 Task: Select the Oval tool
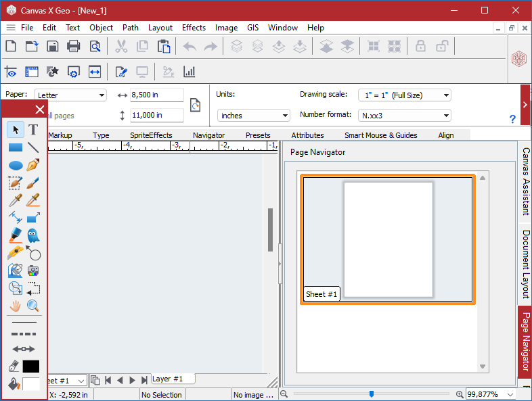16,166
